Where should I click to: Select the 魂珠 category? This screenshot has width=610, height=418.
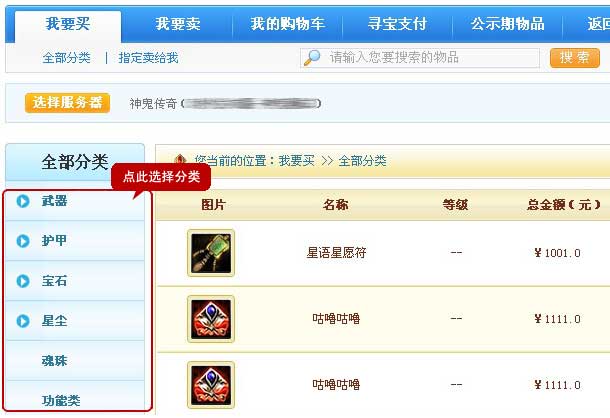click(54, 361)
